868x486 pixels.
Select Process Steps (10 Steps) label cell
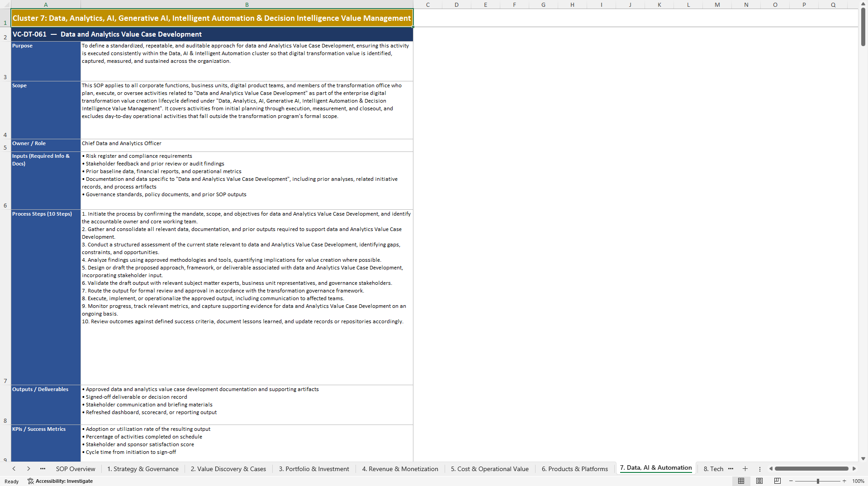pos(46,297)
